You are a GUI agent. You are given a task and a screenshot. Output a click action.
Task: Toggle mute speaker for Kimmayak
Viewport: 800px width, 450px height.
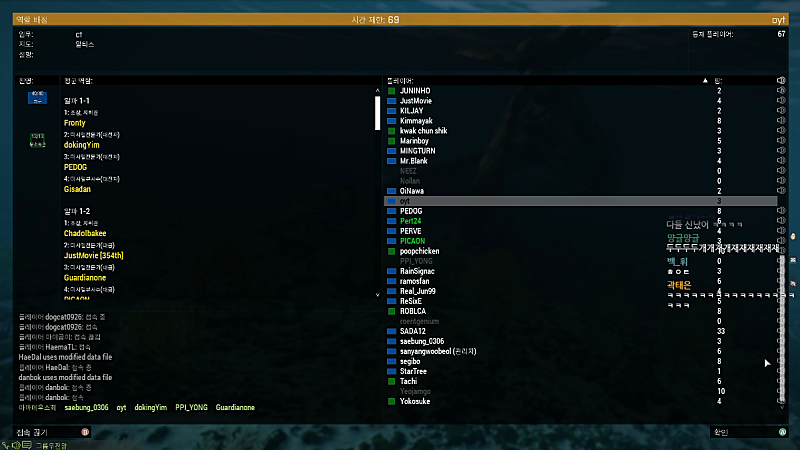(781, 120)
